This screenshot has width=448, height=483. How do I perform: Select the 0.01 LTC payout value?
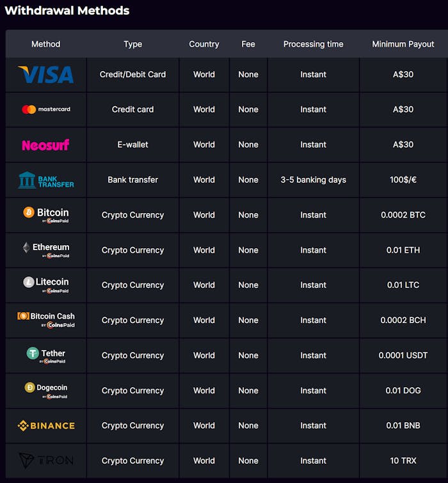[x=403, y=285]
